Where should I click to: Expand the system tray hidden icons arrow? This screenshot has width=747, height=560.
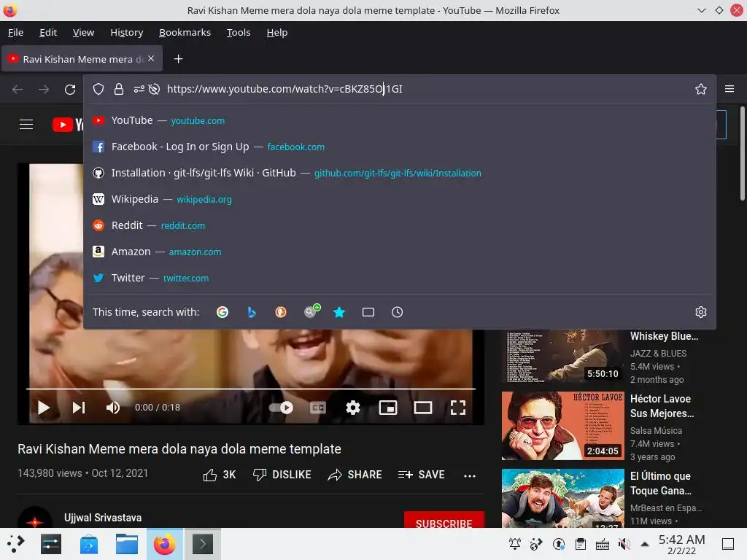645,544
